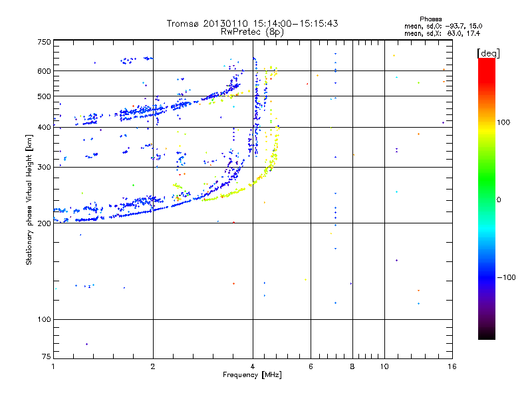Click the 'Phases' header label
The width and height of the screenshot is (532, 399).
coord(430,19)
